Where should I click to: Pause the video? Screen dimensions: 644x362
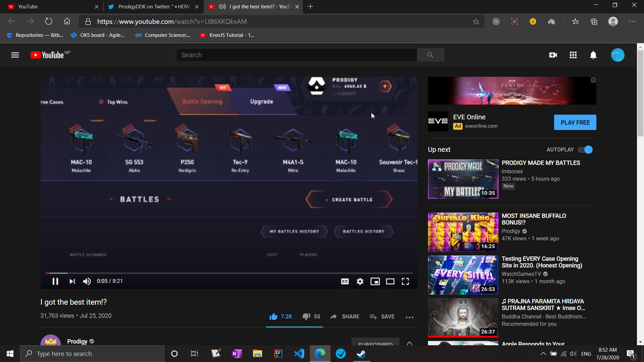pyautogui.click(x=55, y=281)
